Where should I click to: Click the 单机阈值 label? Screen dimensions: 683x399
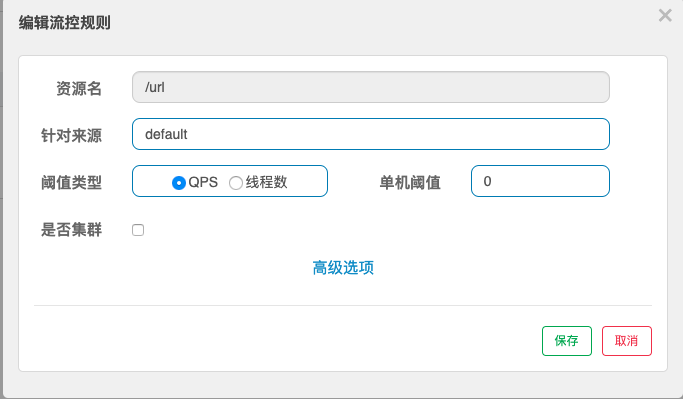[410, 183]
